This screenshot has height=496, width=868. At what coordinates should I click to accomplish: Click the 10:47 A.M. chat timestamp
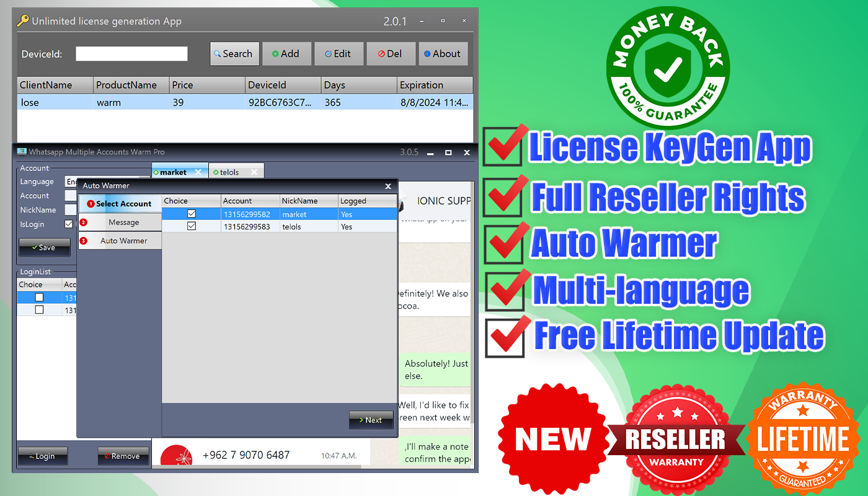tap(339, 456)
